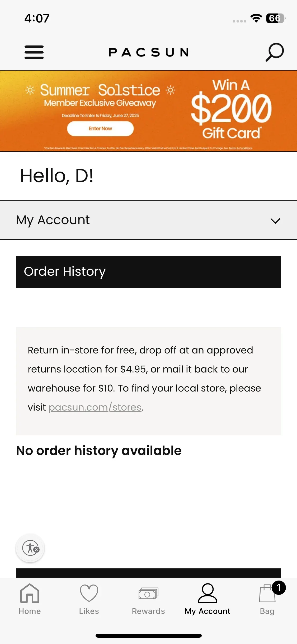
Task: Select the My Account person icon
Action: tap(208, 593)
